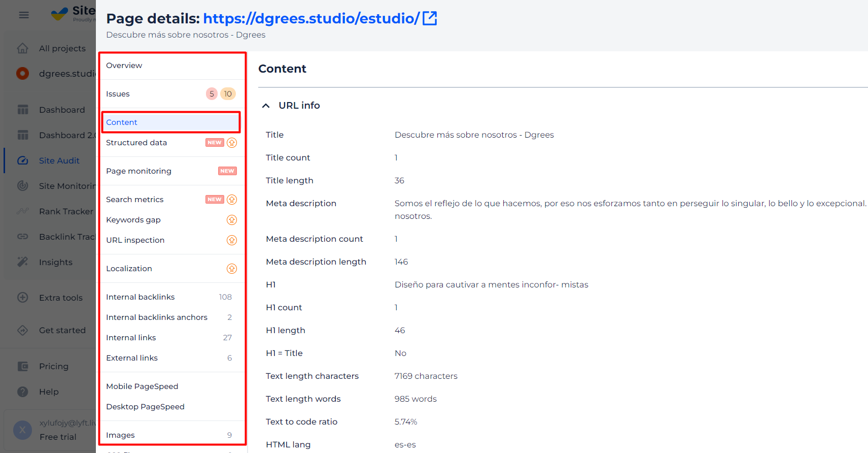Click the Title value 'Descubre más sobre nosotros - Dgrees'
This screenshot has width=868, height=453.
click(x=474, y=135)
